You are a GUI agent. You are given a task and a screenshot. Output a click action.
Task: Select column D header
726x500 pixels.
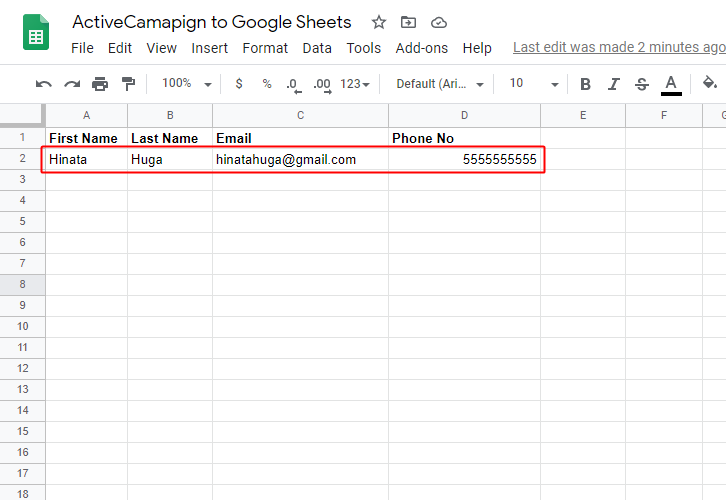click(464, 115)
